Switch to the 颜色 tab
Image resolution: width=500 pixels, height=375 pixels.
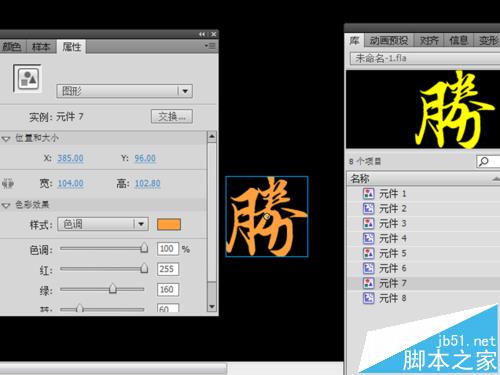tap(12, 47)
